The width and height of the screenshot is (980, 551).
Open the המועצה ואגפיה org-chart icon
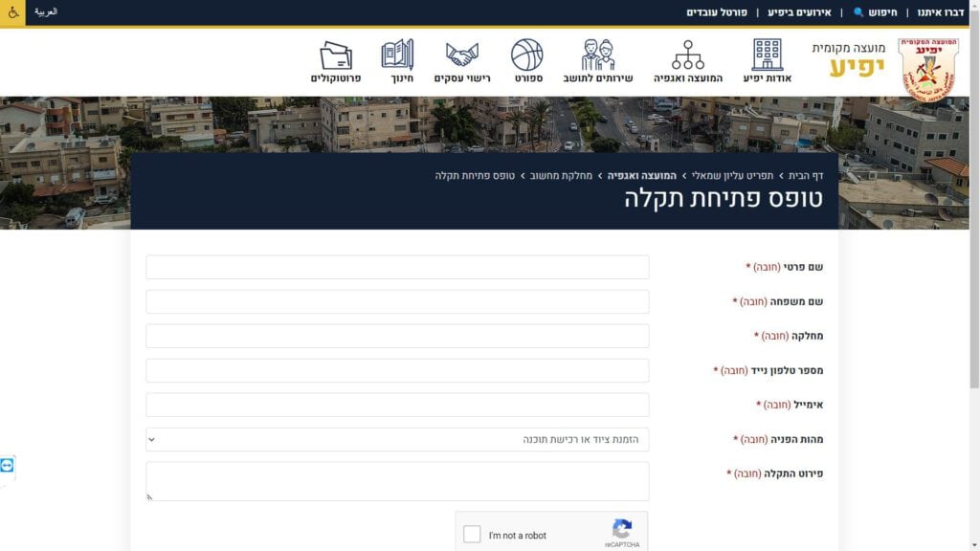coord(687,55)
